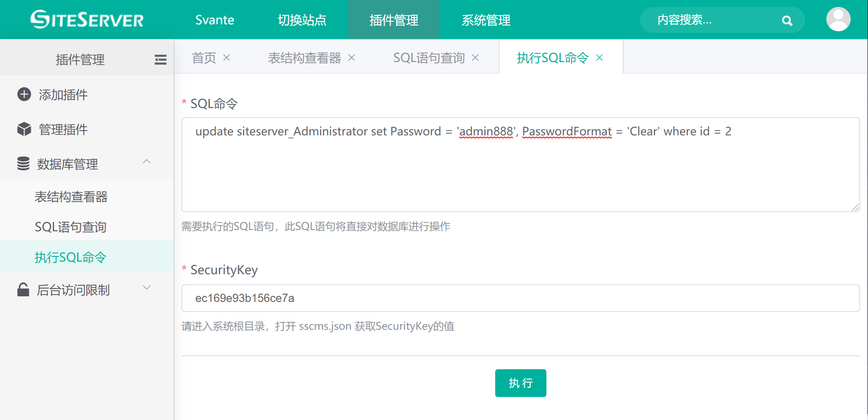Open 表结构查看器 in the sidebar
Image resolution: width=868 pixels, height=420 pixels.
[x=71, y=197]
